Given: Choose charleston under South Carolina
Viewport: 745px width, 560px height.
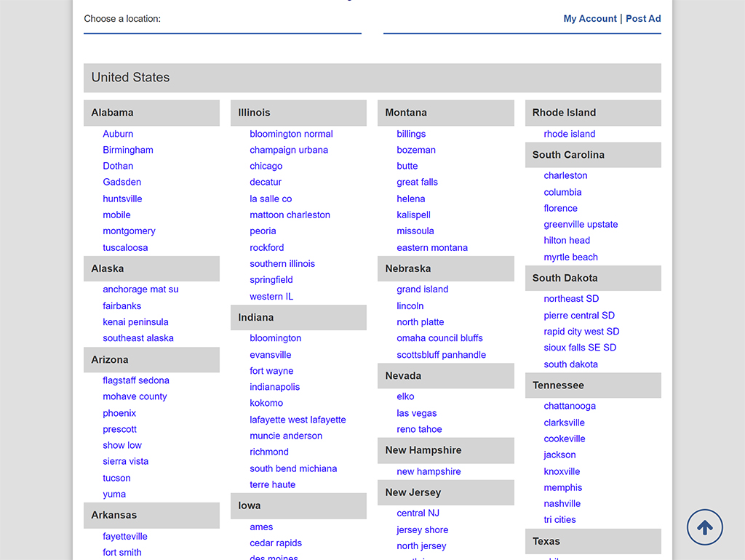Looking at the screenshot, I should [565, 175].
